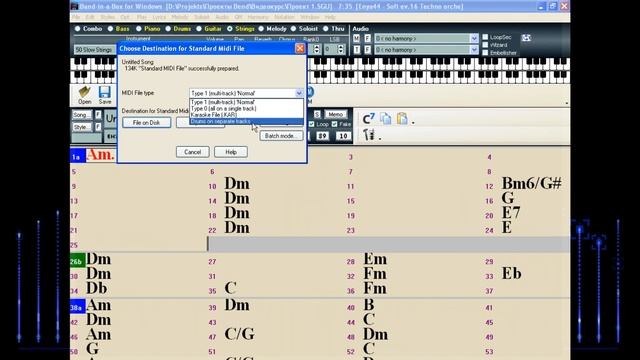Click the Eb chord in bar 33

(511, 273)
